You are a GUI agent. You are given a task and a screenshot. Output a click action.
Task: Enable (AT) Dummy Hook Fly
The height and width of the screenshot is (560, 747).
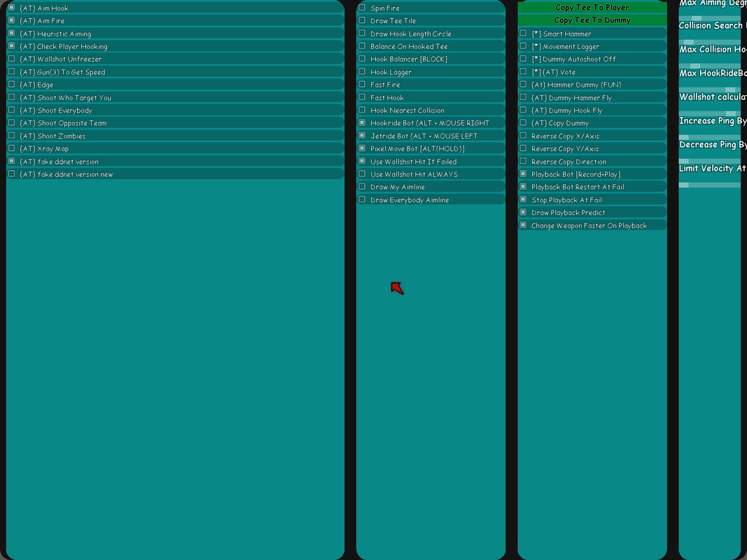click(x=523, y=110)
